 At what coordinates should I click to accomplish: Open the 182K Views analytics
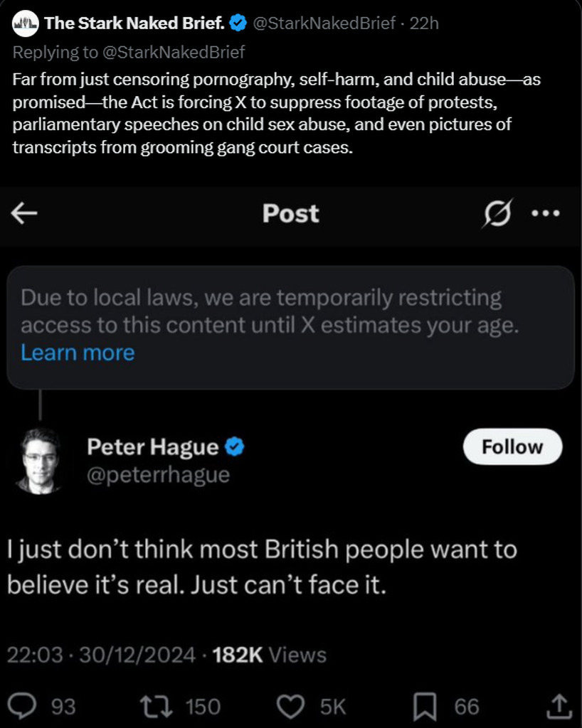(x=270, y=655)
